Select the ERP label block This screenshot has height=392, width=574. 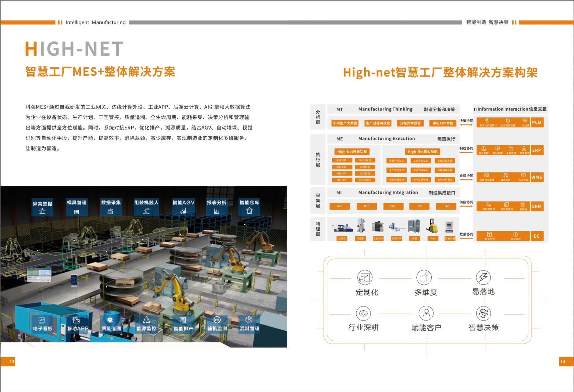(537, 150)
